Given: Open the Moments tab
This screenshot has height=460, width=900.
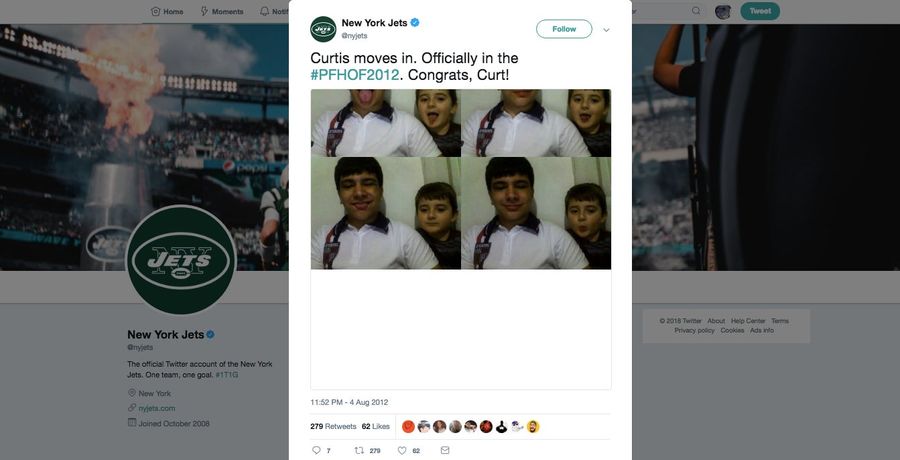Looking at the screenshot, I should [222, 11].
